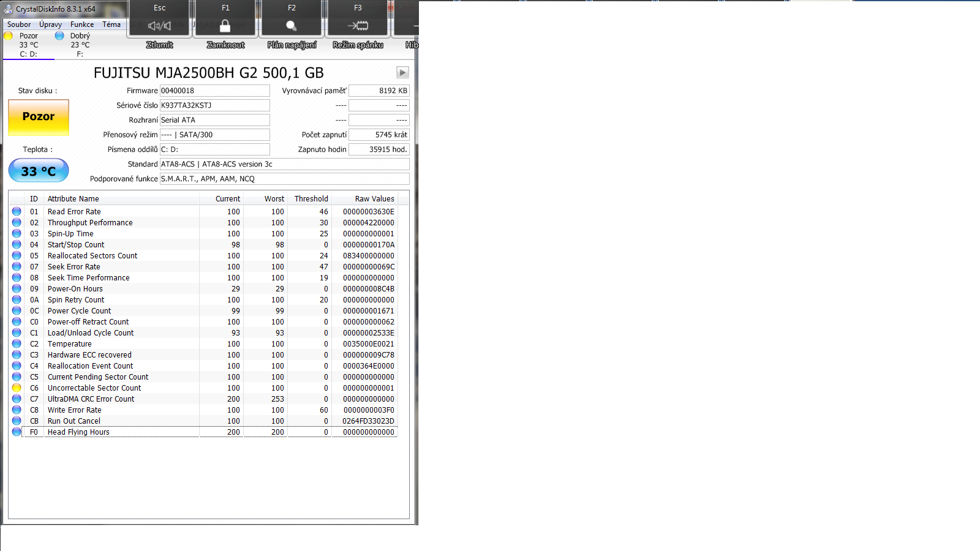Click status orb for Start/Stop Count
The image size is (980, 551).
tap(17, 244)
